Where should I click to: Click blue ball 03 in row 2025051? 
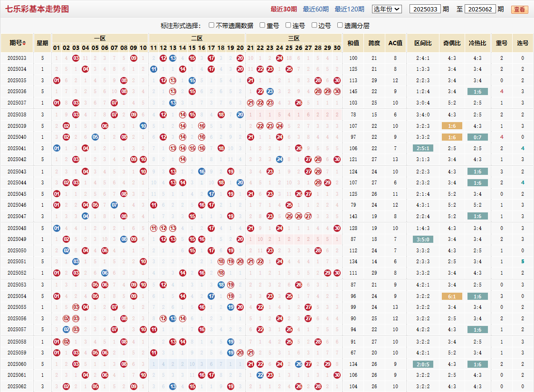(76, 261)
